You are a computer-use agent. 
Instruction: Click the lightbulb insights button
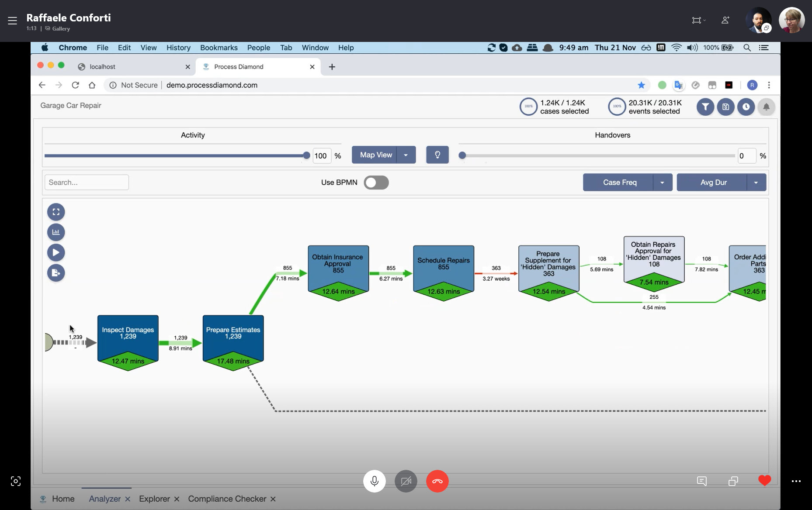[437, 155]
